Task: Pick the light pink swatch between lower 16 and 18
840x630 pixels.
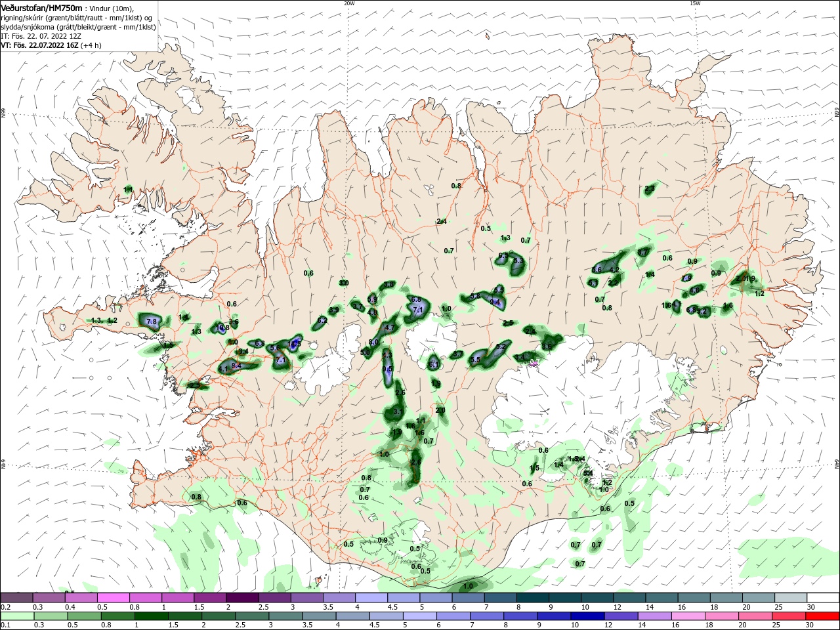Action: click(688, 616)
